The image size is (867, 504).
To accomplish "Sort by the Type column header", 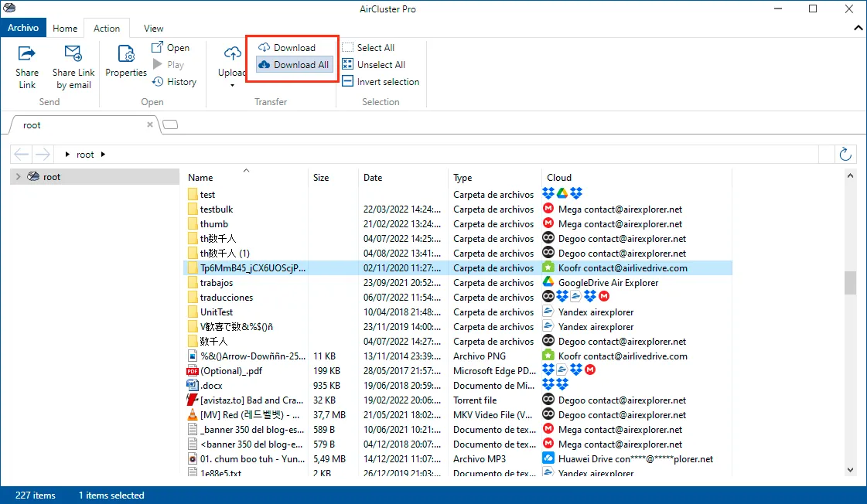I will pyautogui.click(x=495, y=177).
